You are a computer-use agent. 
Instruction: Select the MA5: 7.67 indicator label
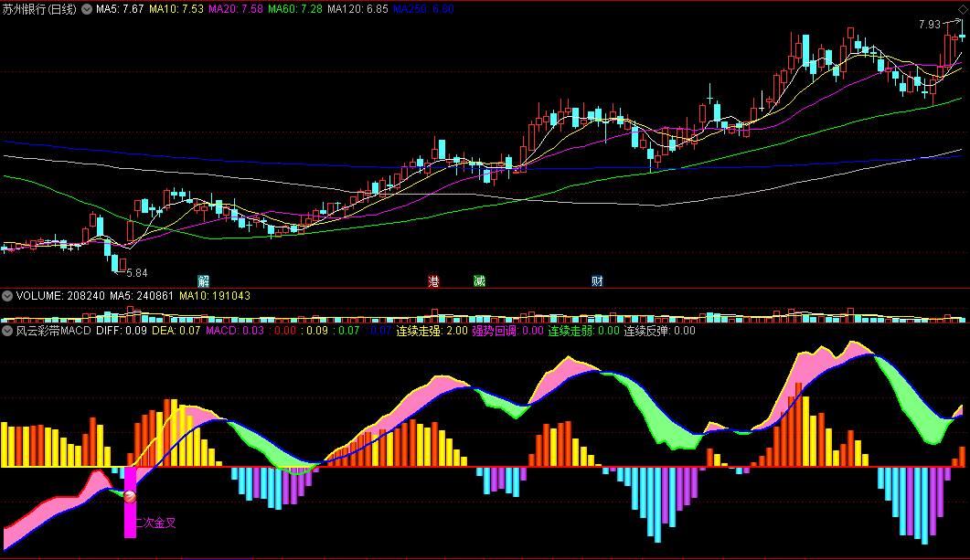(120, 9)
